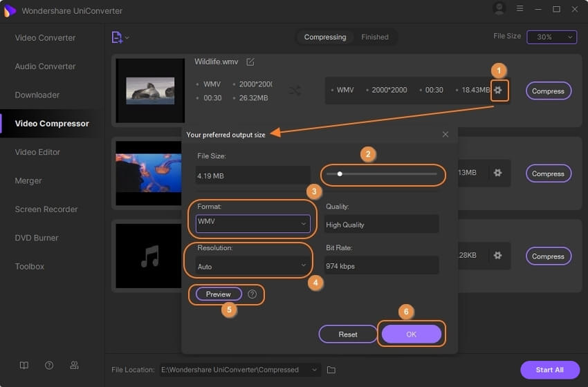Go to Downloader section
588x387 pixels.
coord(37,95)
